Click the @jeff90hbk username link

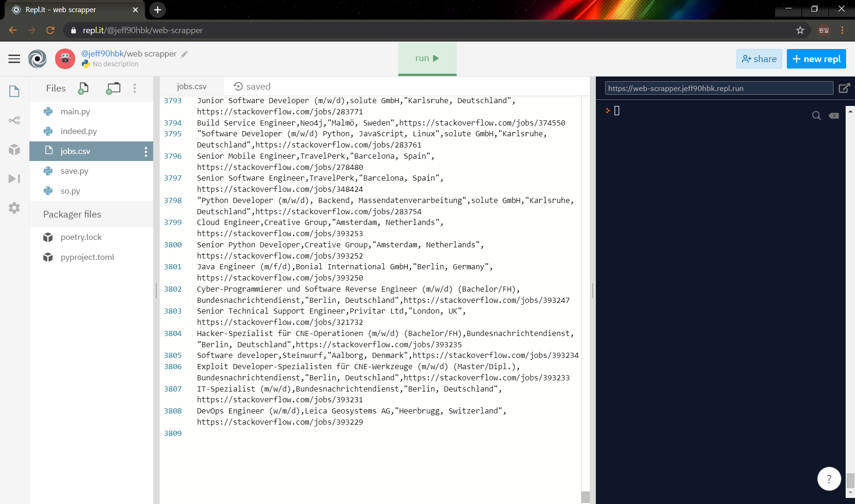coord(102,54)
